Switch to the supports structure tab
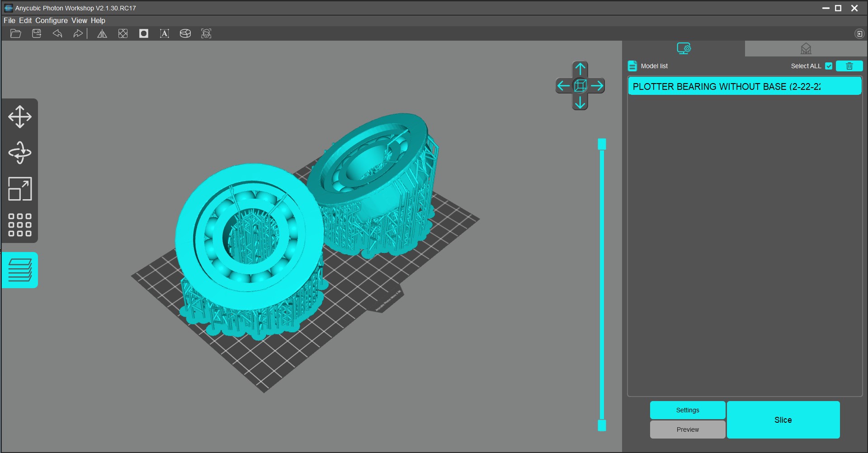The height and width of the screenshot is (453, 868). click(x=806, y=48)
